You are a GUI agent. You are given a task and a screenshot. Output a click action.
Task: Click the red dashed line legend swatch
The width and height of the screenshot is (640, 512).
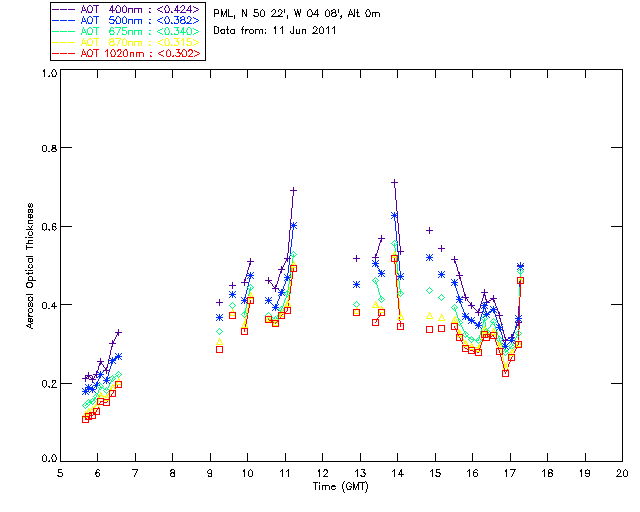pyautogui.click(x=64, y=53)
